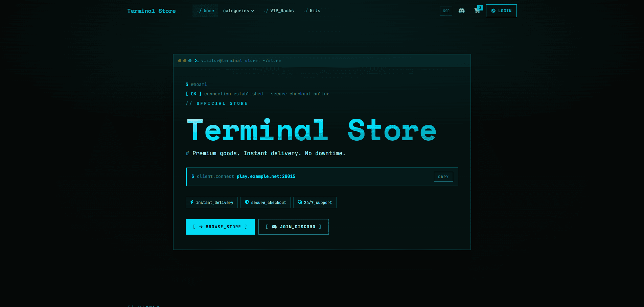
Task: Click the lightning bolt instant_delivery icon
Action: click(x=192, y=202)
